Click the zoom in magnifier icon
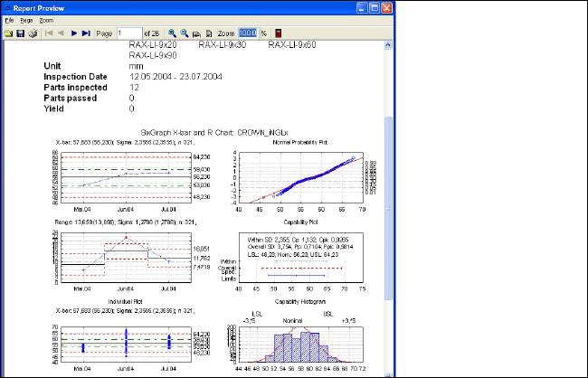Viewport: 588px width, 378px height. click(x=172, y=33)
